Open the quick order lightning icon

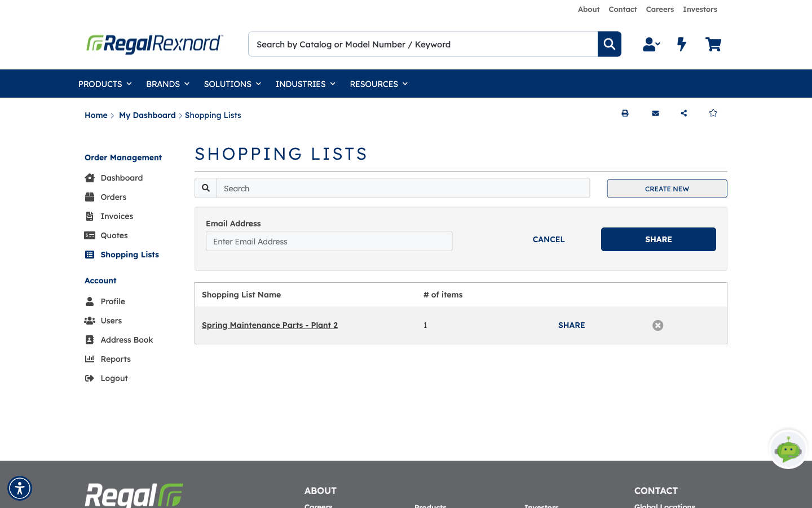click(682, 44)
